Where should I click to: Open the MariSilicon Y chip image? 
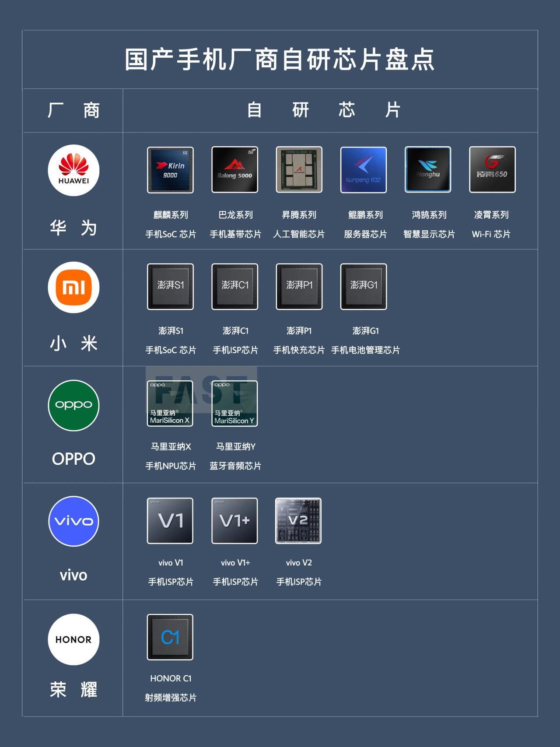[x=234, y=403]
